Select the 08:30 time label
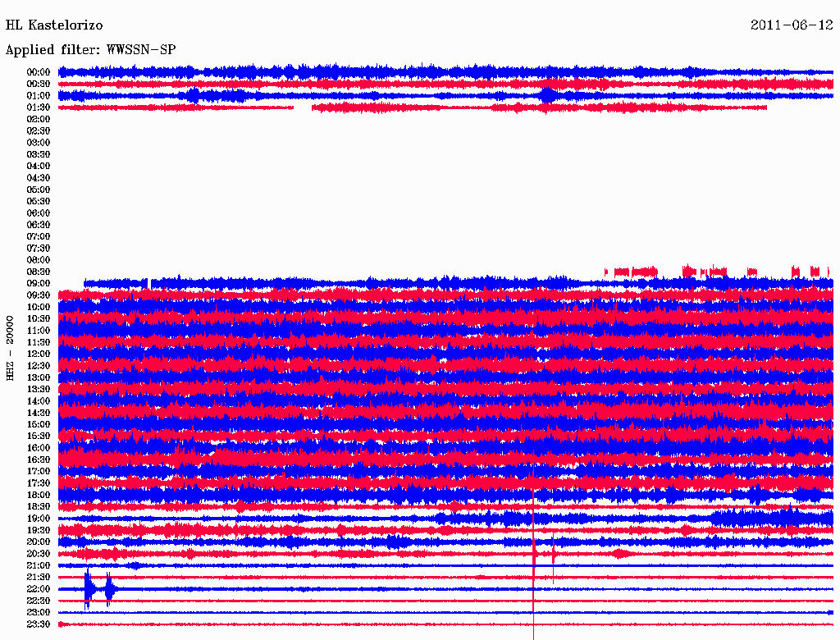This screenshot has width=840, height=640. 39,272
